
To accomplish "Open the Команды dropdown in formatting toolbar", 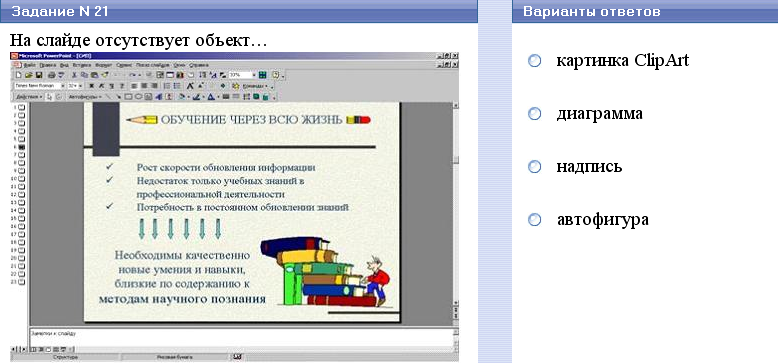I will (x=255, y=86).
